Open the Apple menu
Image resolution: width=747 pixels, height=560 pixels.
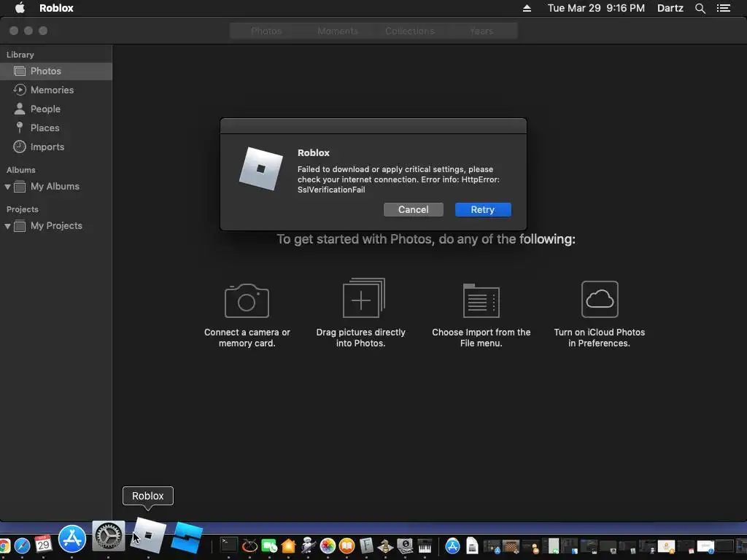coord(20,8)
